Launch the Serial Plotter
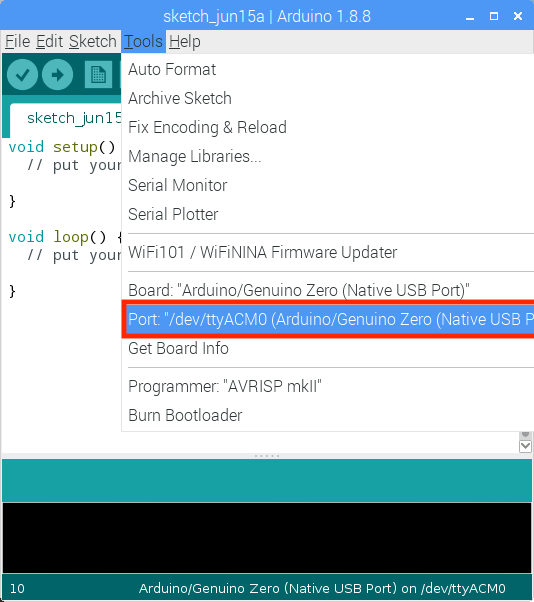 click(327, 214)
